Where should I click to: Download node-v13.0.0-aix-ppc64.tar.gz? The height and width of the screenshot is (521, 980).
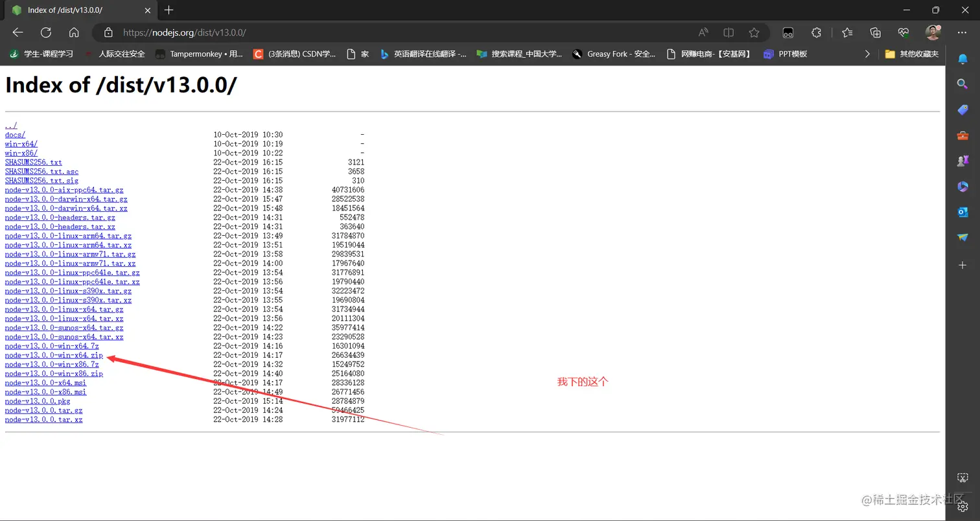(64, 190)
